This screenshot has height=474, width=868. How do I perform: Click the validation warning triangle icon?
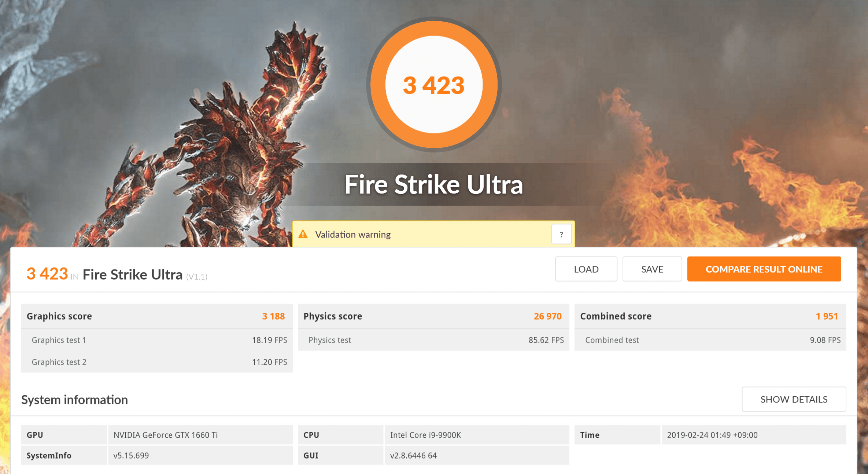303,234
